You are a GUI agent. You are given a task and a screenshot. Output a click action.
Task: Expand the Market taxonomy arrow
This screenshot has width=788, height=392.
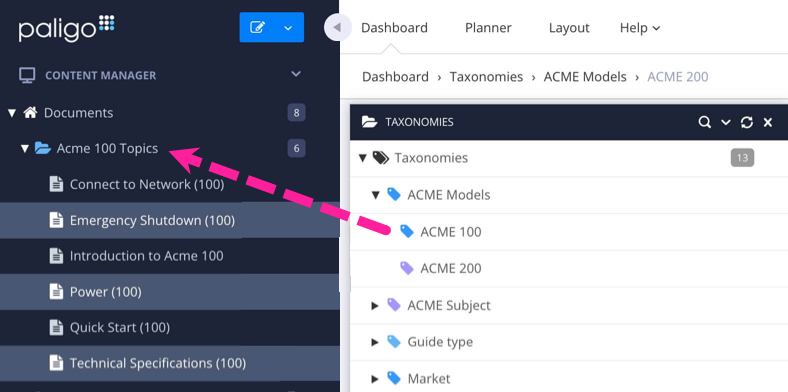coord(374,379)
